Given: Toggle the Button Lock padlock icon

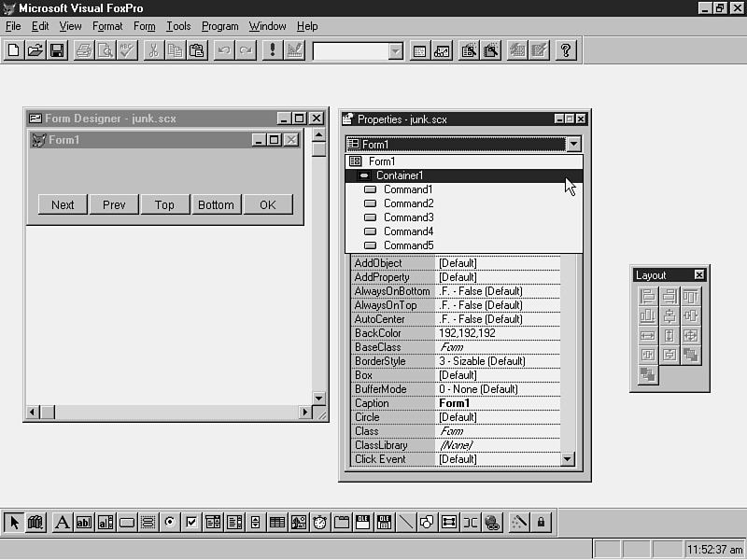Looking at the screenshot, I should click(542, 523).
